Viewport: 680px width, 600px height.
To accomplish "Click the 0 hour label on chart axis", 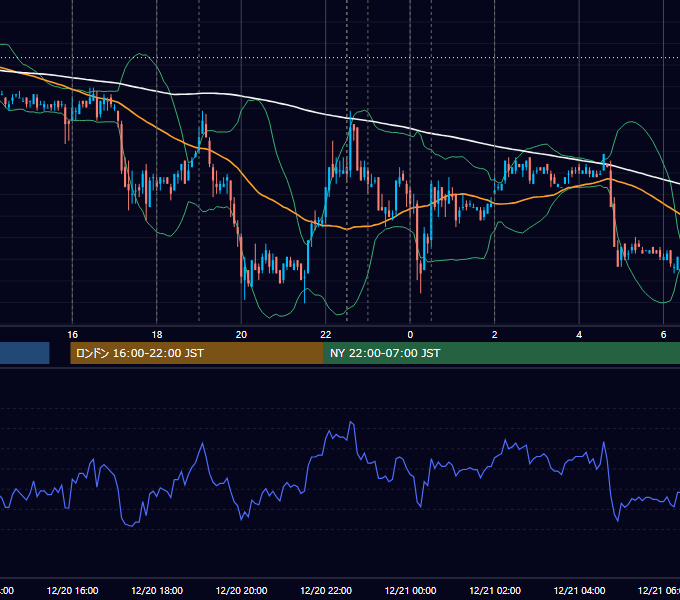I will (410, 335).
